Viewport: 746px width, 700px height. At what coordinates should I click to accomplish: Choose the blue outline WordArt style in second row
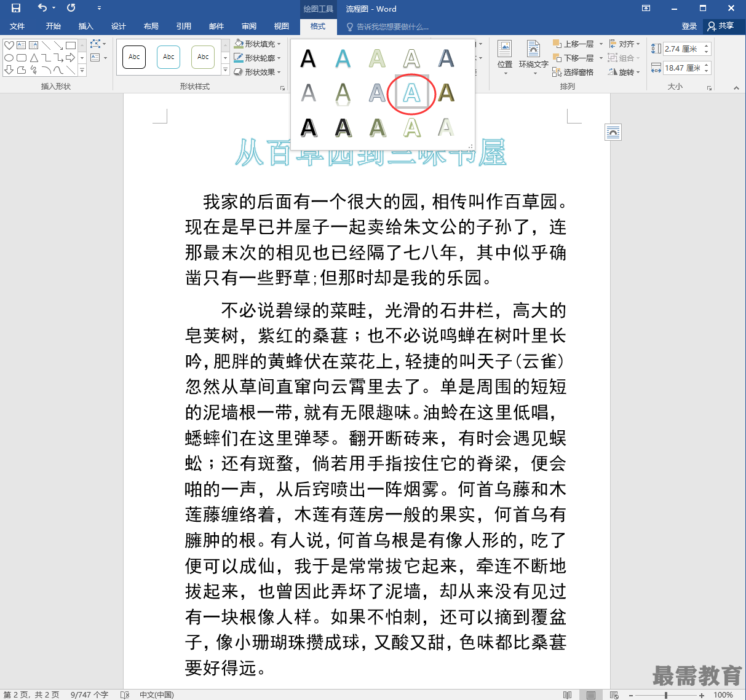(411, 93)
